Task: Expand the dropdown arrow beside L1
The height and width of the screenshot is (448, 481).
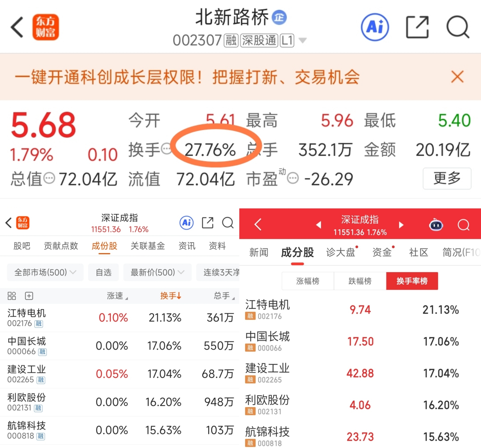Action: (x=302, y=40)
